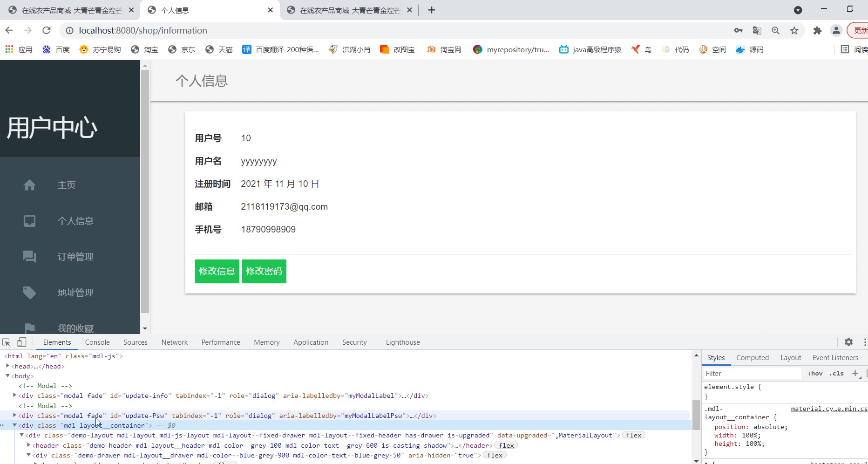Collapse the mdl-layout__container div node
This screenshot has height=464, width=868.
pos(14,425)
